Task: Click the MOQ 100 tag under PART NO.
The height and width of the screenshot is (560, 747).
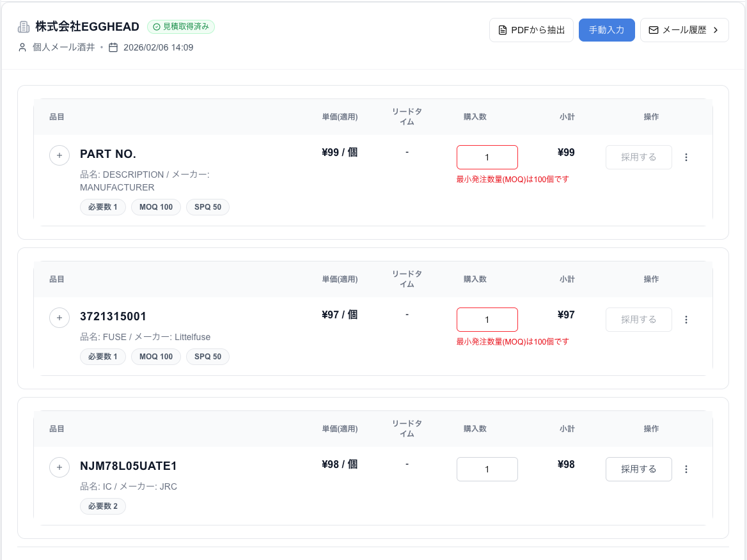Action: coord(156,207)
